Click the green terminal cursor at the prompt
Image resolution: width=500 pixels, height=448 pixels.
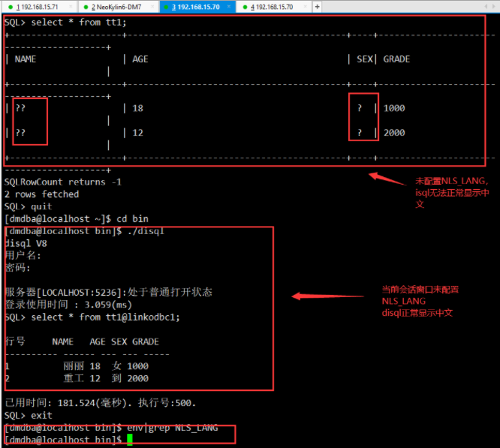(x=129, y=439)
